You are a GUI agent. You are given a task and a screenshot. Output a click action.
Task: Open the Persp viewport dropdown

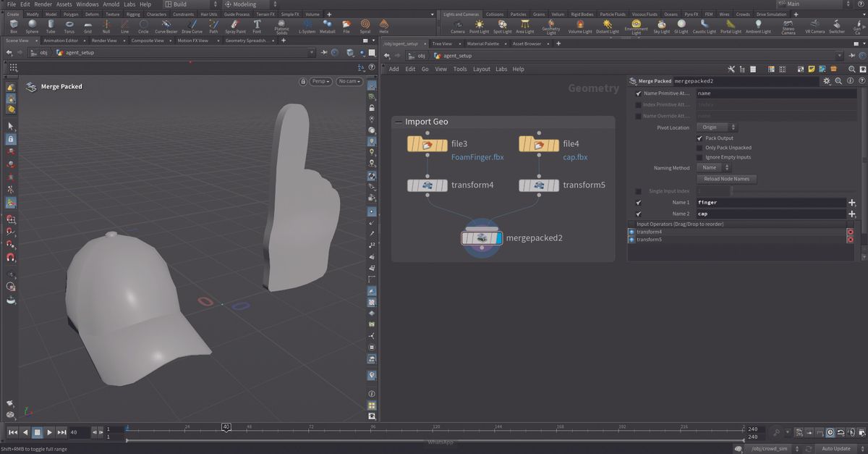(x=320, y=81)
